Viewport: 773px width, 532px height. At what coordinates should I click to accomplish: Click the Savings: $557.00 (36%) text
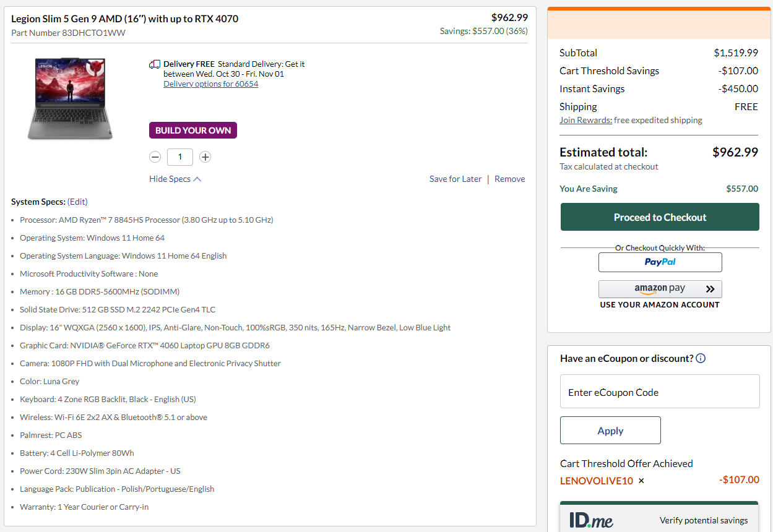coord(484,31)
